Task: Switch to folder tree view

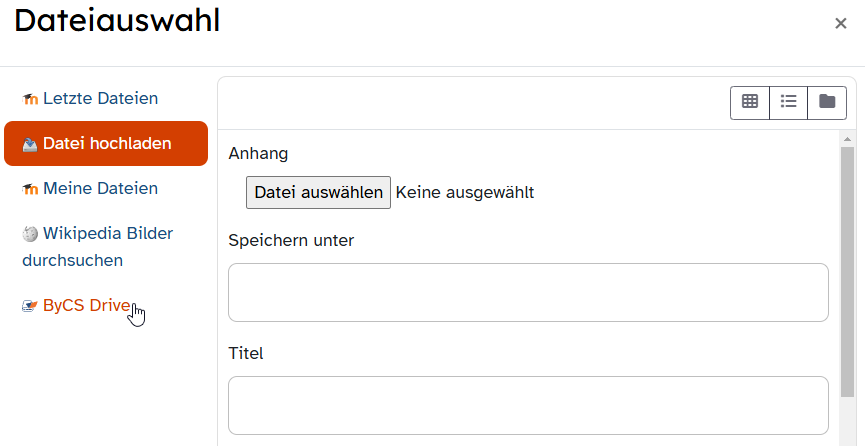Action: (x=827, y=102)
